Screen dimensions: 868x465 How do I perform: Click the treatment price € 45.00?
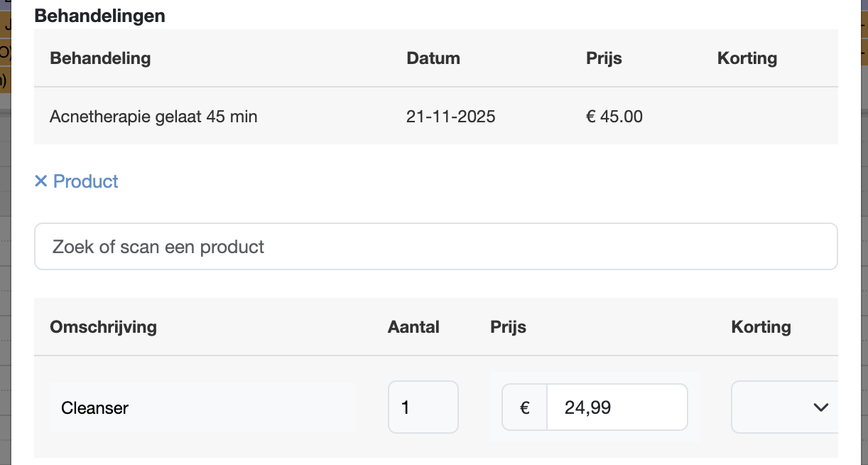pyautogui.click(x=614, y=116)
